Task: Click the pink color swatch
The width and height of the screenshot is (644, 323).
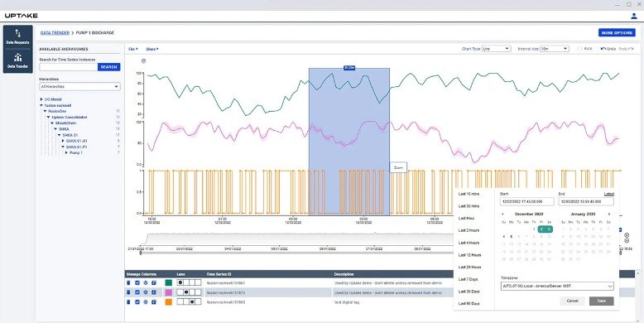Action: pos(168,292)
